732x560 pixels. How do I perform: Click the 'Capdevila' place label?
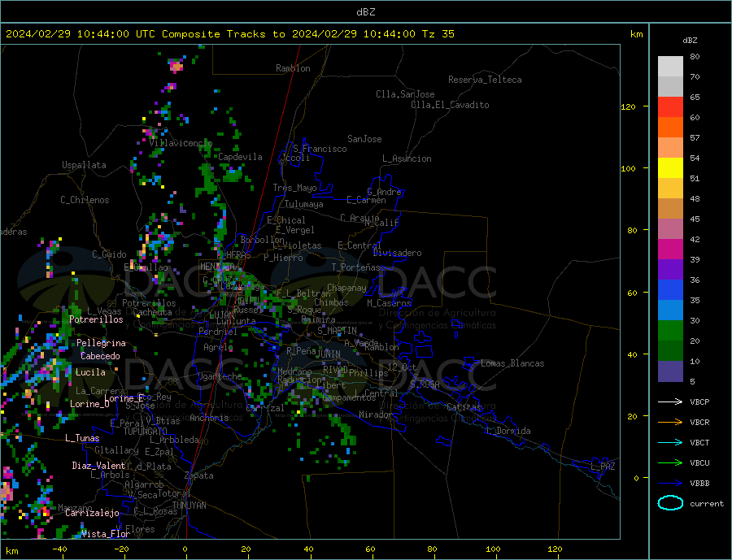tap(240, 157)
